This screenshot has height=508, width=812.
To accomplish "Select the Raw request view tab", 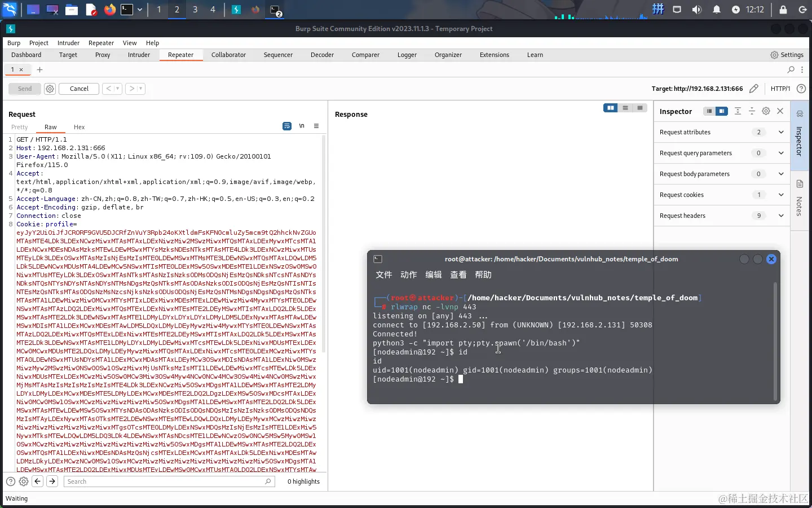I will [x=51, y=127].
